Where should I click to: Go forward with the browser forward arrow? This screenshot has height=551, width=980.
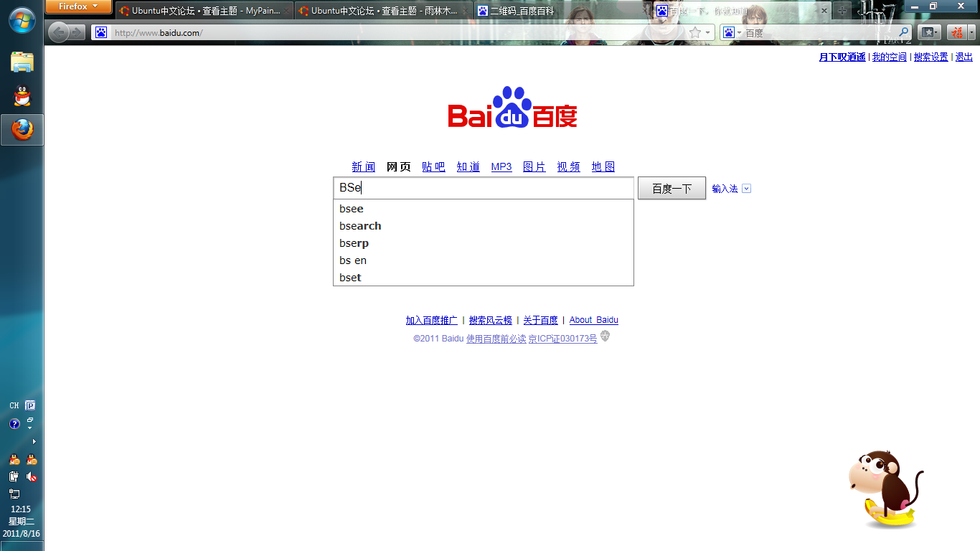click(77, 32)
